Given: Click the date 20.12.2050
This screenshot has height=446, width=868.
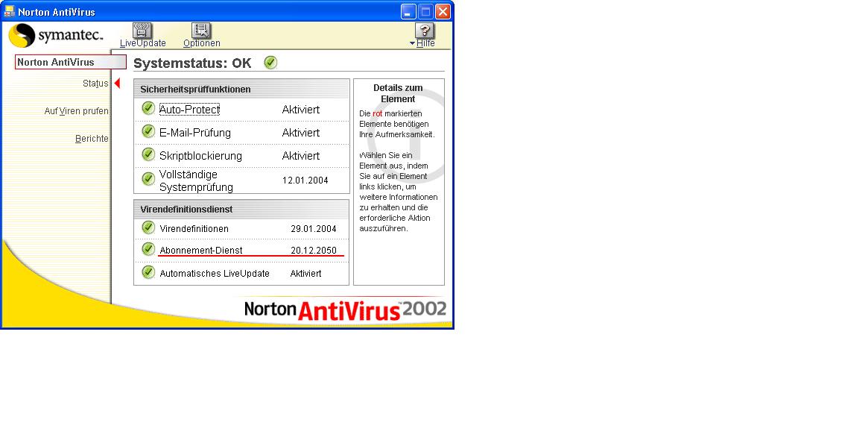Looking at the screenshot, I should coord(314,250).
